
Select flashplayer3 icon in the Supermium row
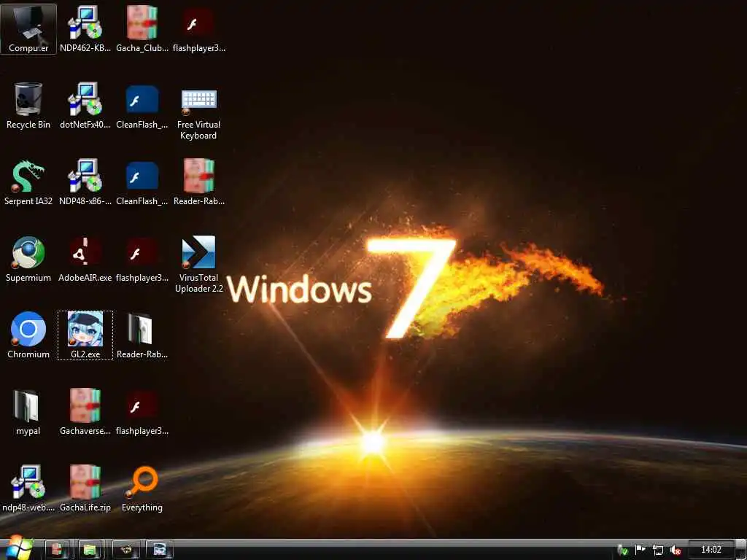click(142, 259)
